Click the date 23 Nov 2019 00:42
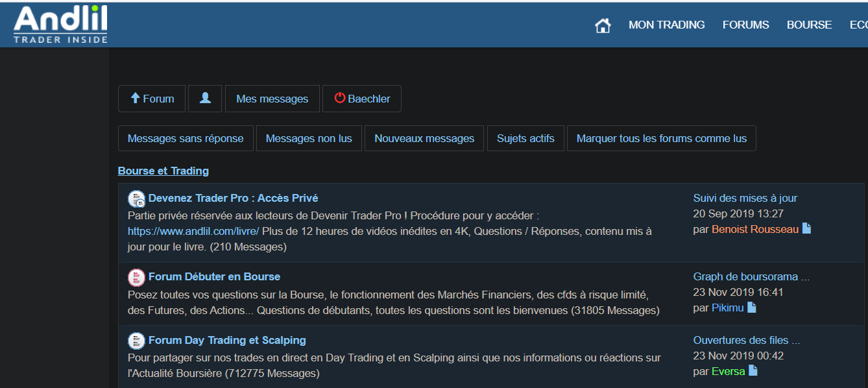This screenshot has width=868, height=388. pos(738,356)
